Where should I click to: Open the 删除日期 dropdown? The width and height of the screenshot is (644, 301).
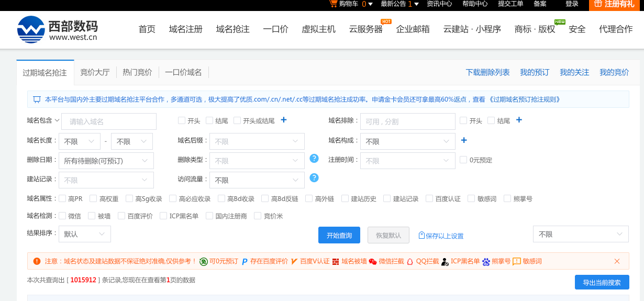[106, 161]
